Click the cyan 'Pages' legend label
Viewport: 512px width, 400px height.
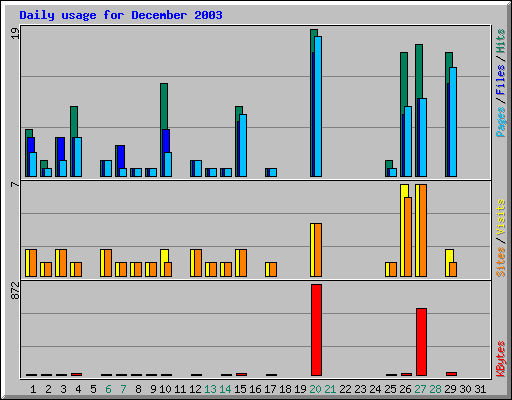point(501,122)
